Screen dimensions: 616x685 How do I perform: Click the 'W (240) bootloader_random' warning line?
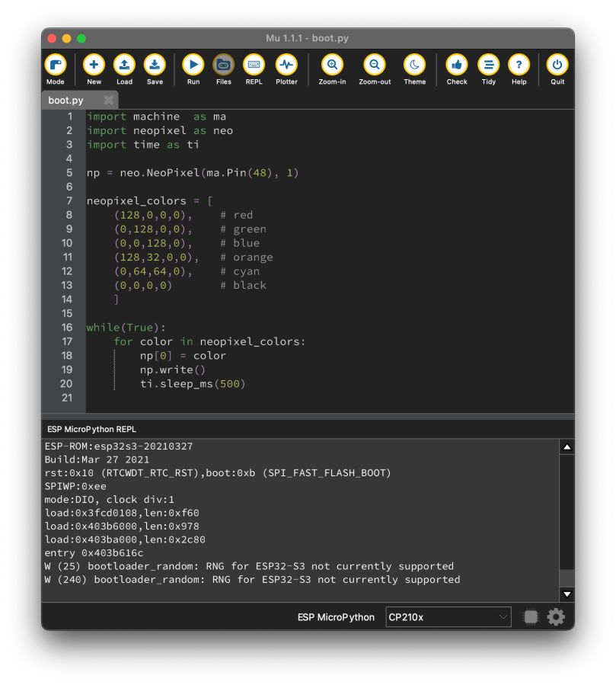pyautogui.click(x=252, y=579)
